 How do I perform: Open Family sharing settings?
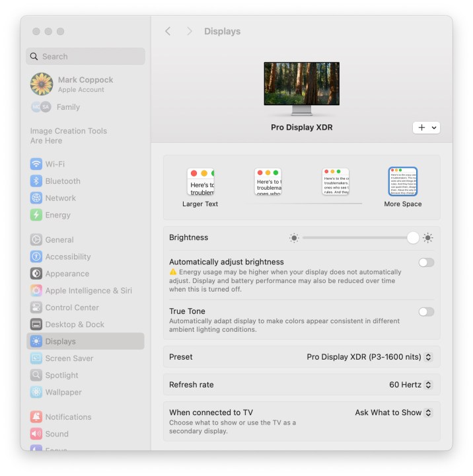(85, 107)
